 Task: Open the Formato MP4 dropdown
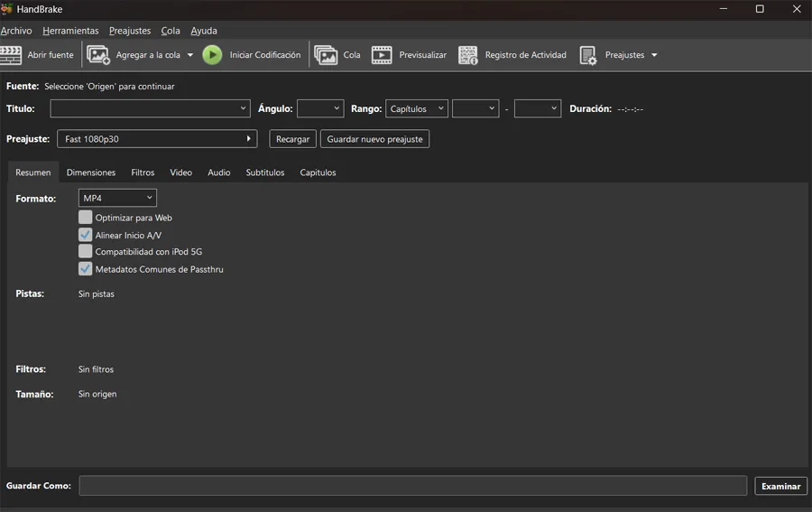[x=117, y=198]
